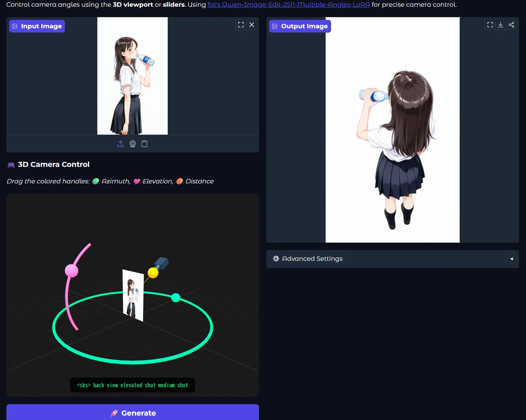
Task: Click the webcam capture icon
Action: [x=133, y=144]
